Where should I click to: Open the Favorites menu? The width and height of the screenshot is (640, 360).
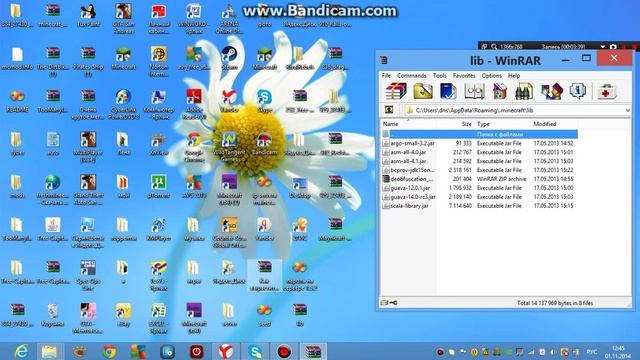(x=464, y=76)
